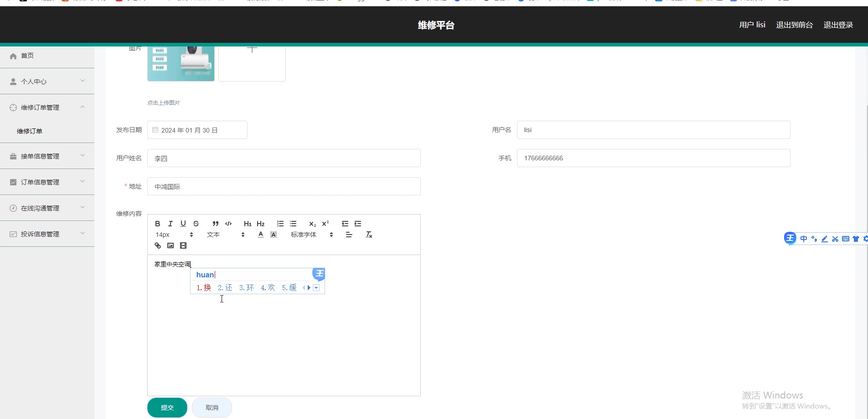Screen dimensions: 868x419
Task: Click the 用户 lisi header label
Action: 752,25
